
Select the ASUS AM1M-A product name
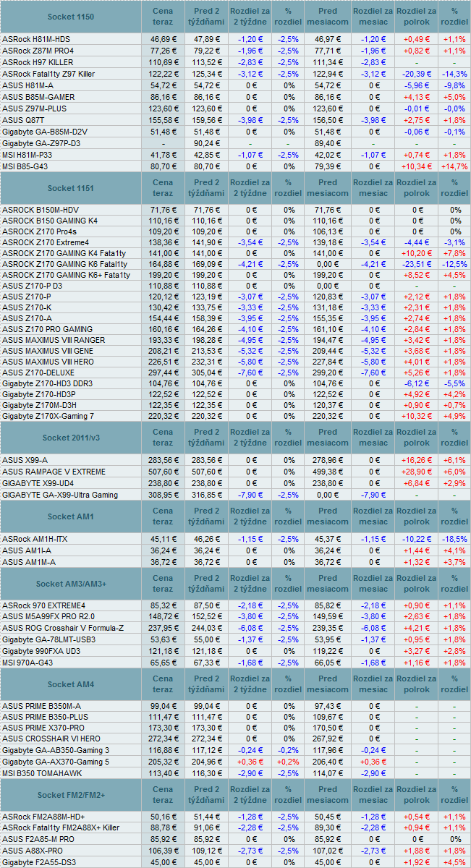click(x=29, y=561)
